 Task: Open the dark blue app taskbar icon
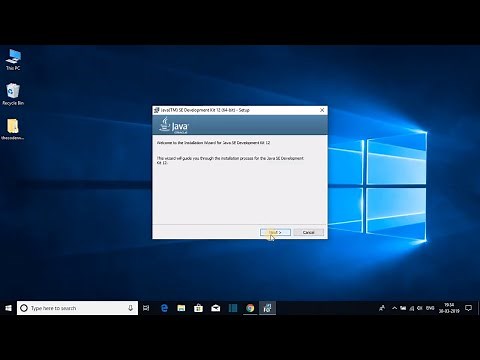tap(233, 308)
